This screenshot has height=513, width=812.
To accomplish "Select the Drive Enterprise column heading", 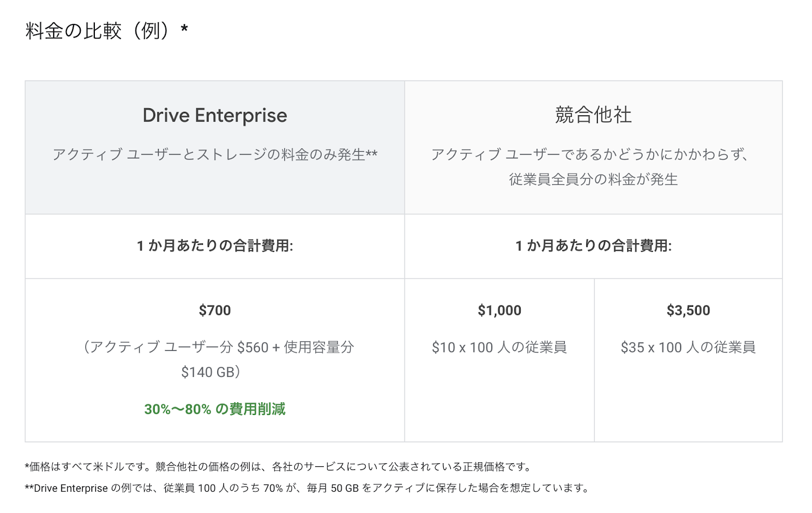I will point(215,115).
